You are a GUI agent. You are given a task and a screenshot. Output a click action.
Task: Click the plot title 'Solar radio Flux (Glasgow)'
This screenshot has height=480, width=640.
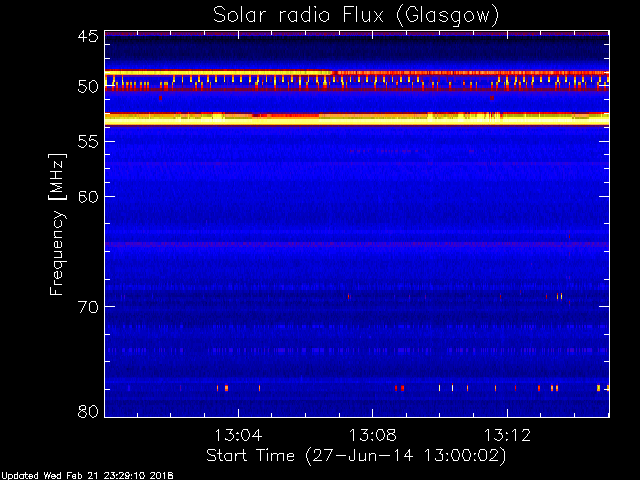point(356,16)
